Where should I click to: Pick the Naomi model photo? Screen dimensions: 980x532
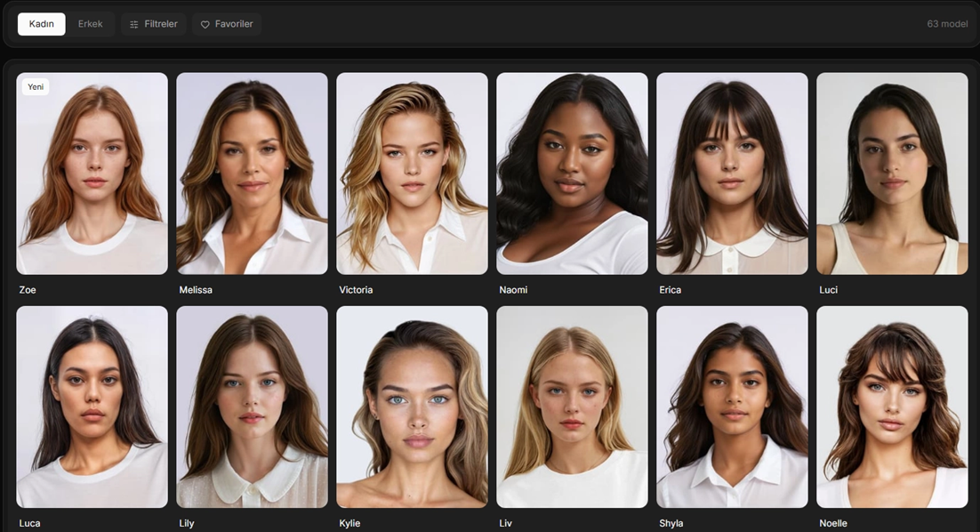(572, 173)
